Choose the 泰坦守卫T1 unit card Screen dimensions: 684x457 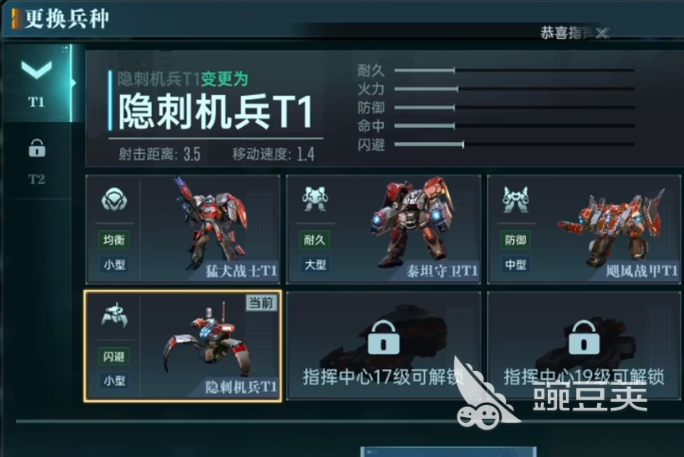point(384,229)
